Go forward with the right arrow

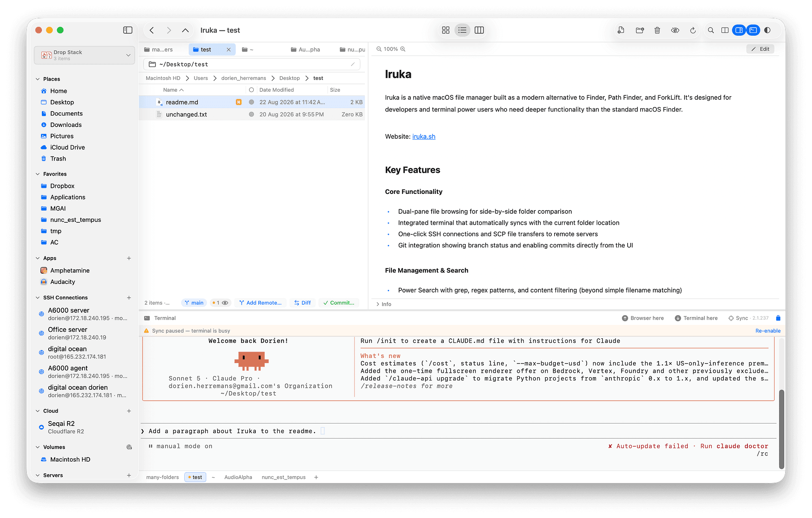tap(169, 30)
